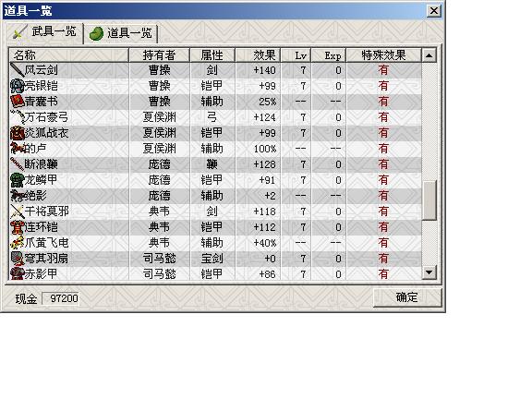Image resolution: width=532 pixels, height=399 pixels.
Task: Sort by the Exp column header
Action: 329,55
